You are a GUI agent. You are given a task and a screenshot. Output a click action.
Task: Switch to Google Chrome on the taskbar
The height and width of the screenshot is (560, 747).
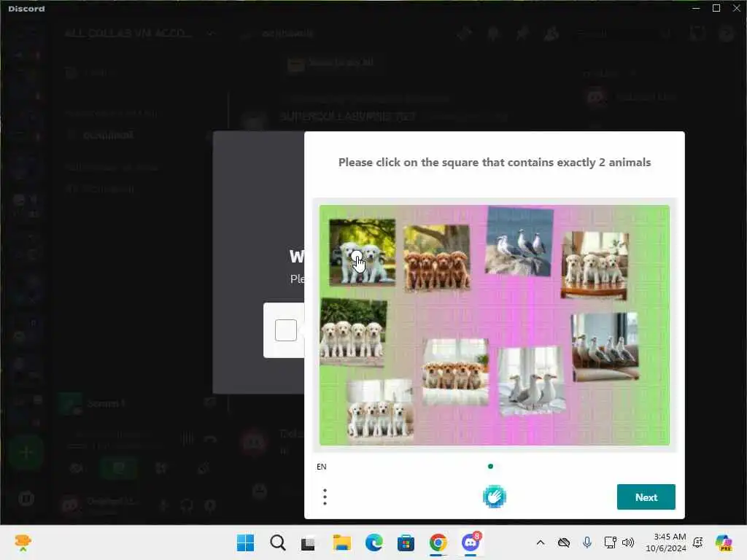[438, 542]
